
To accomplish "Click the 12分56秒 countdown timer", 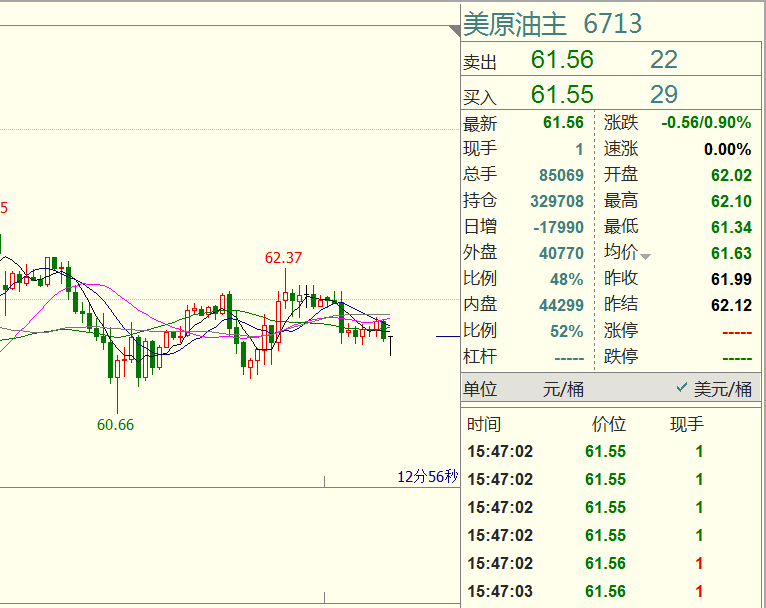I will pos(427,476).
